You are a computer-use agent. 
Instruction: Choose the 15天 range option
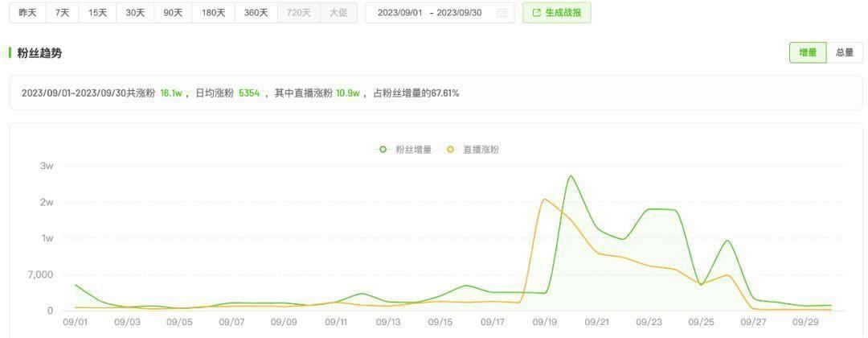(97, 13)
